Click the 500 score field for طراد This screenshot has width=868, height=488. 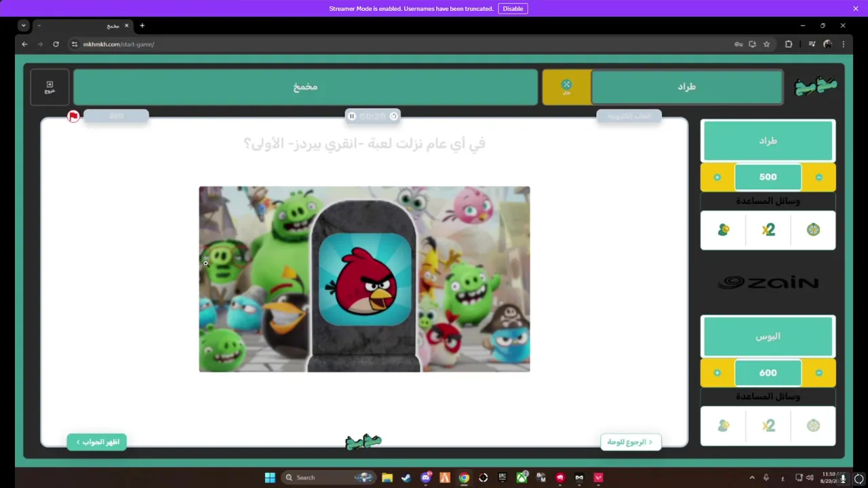(x=768, y=177)
